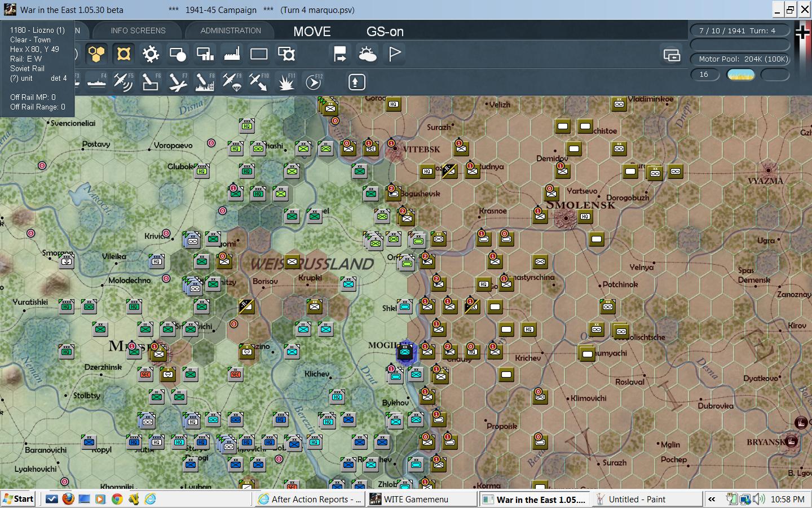Select the F5 air recon mode
This screenshot has width=812, height=508.
pyautogui.click(x=123, y=82)
